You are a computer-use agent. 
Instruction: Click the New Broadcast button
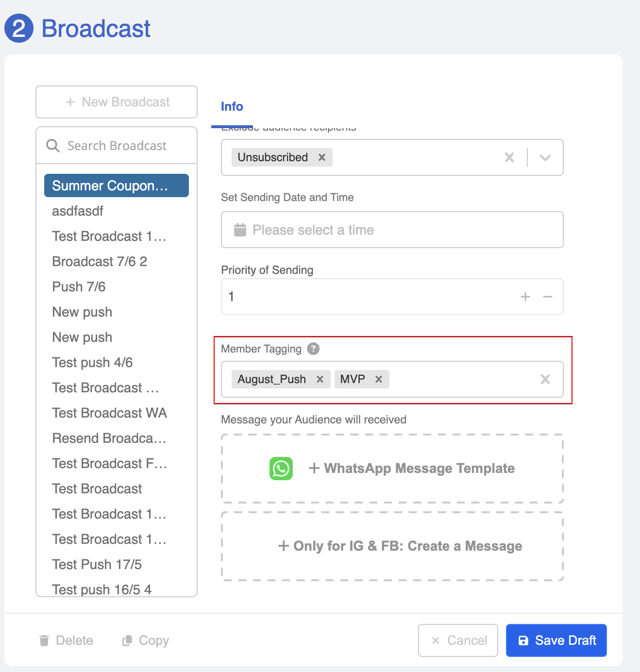pos(117,102)
